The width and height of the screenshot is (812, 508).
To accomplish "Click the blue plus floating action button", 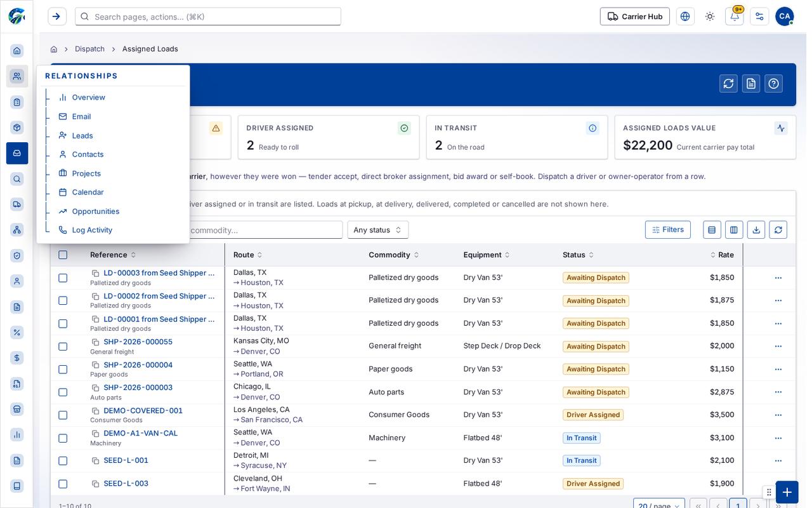I will 787,492.
